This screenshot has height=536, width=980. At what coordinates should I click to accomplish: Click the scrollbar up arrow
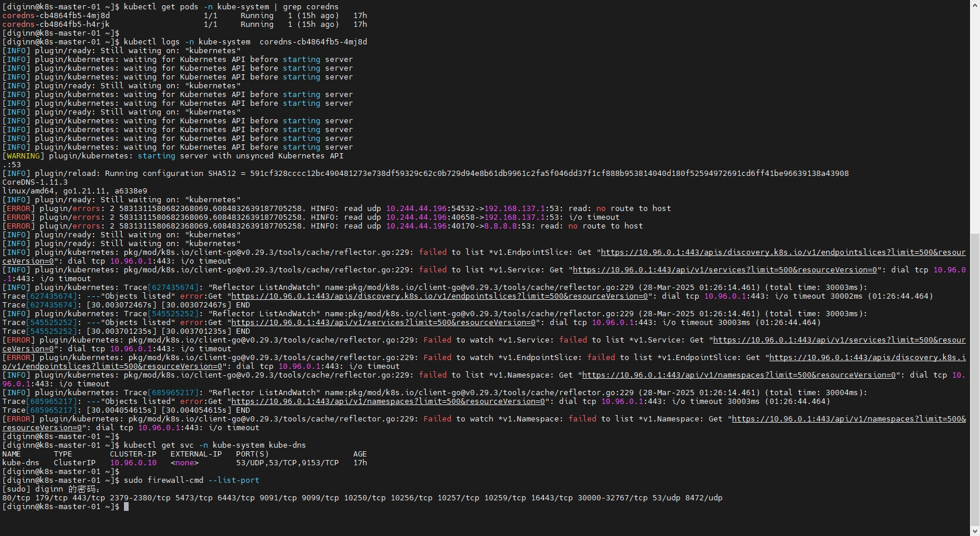click(975, 4)
